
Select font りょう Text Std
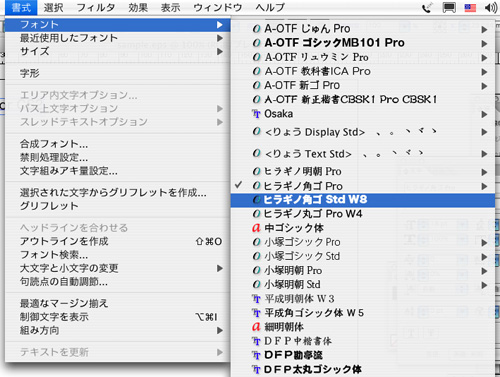pyautogui.click(x=363, y=154)
